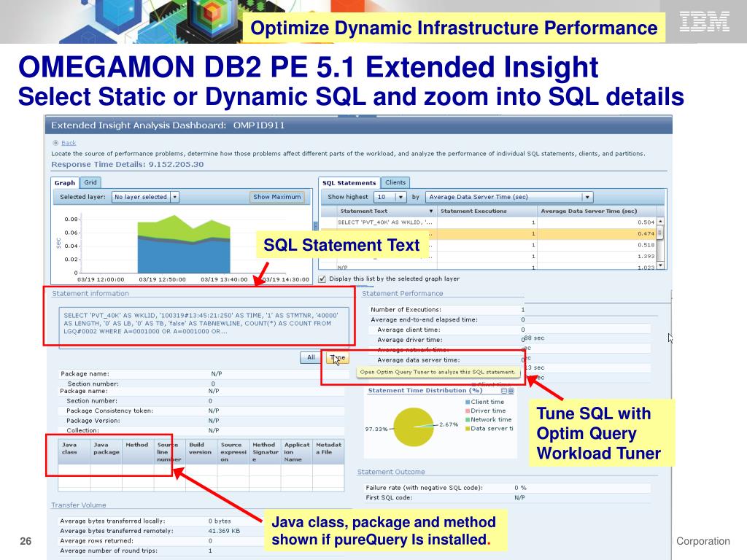Screen dimensions: 747x560
Task: Click the Average bytes transferred remotely value
Action: (224, 531)
